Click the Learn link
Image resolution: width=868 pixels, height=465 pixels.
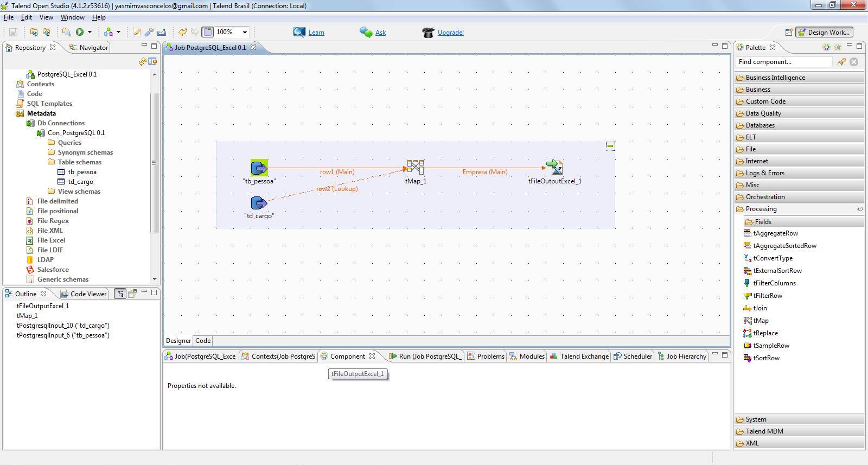coord(316,33)
